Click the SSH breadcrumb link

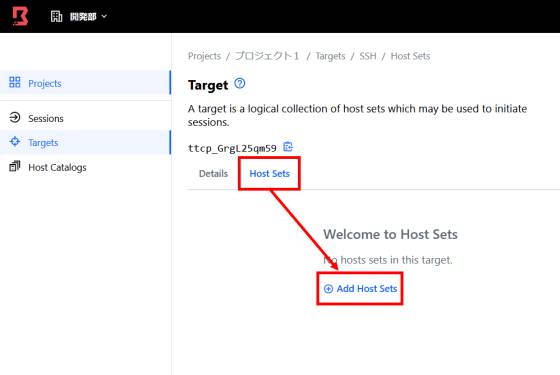click(368, 56)
